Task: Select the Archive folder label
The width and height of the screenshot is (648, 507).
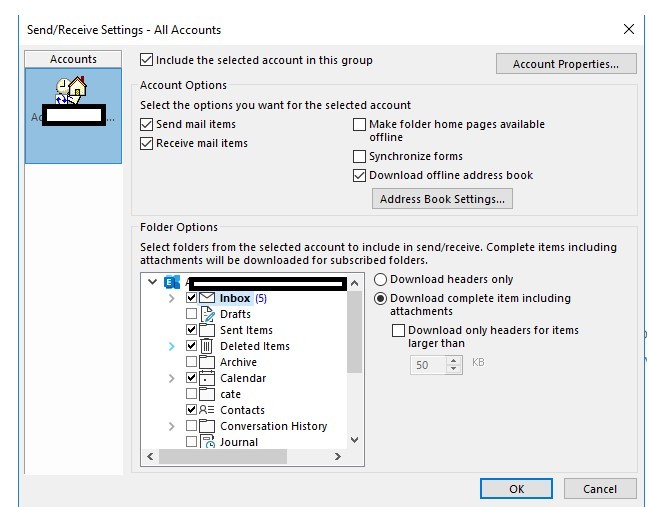Action: (x=238, y=362)
